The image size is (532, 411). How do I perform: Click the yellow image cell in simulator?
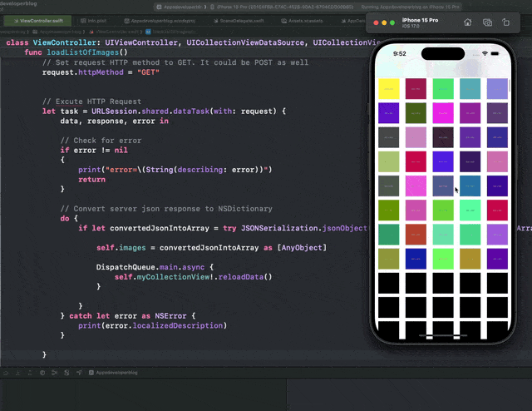click(x=389, y=89)
